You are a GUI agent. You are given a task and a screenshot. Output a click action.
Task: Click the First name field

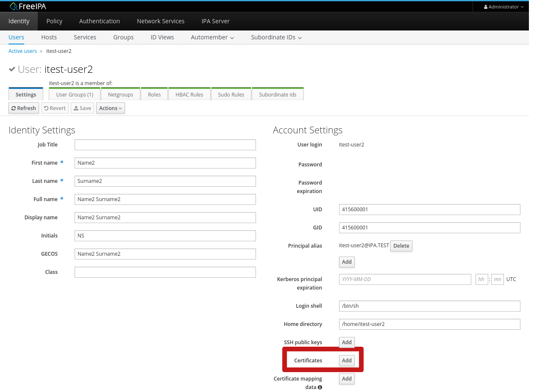pos(165,163)
